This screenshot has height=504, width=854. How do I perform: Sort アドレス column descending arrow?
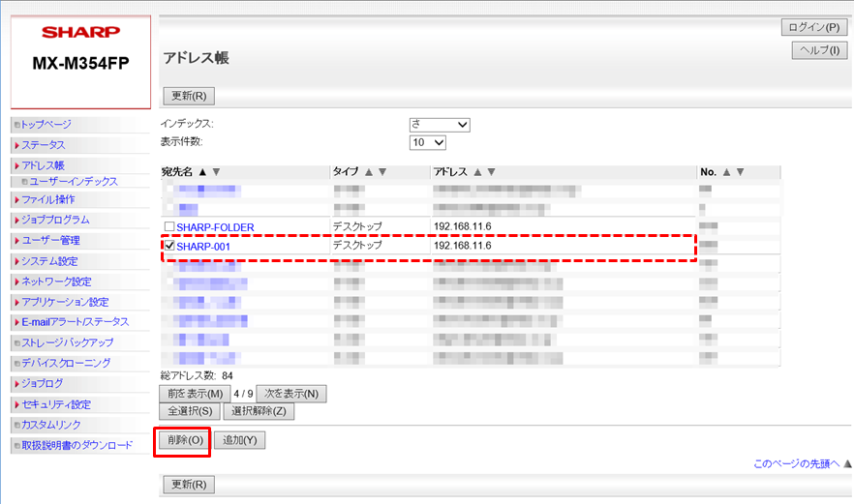[x=491, y=172]
